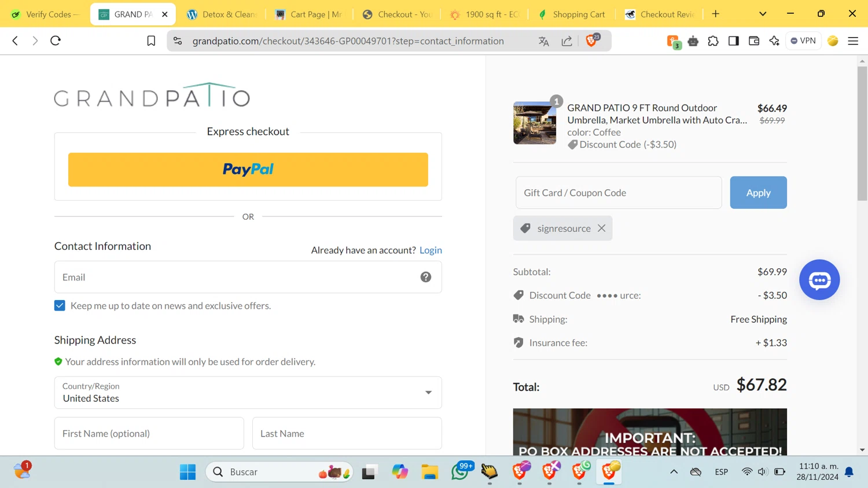This screenshot has height=488, width=868.
Task: Focus the Gift Card / Coupon Code field
Action: click(x=619, y=193)
